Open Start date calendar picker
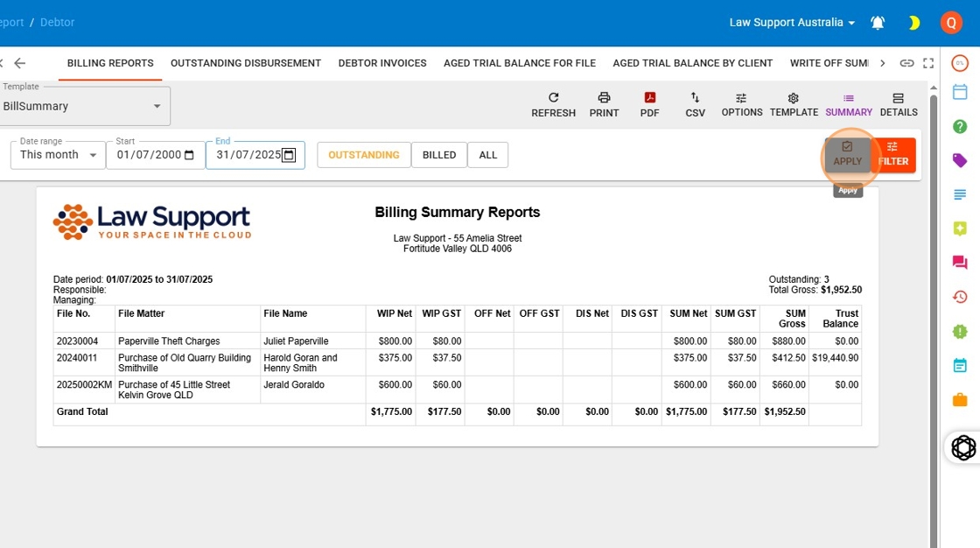 point(189,155)
